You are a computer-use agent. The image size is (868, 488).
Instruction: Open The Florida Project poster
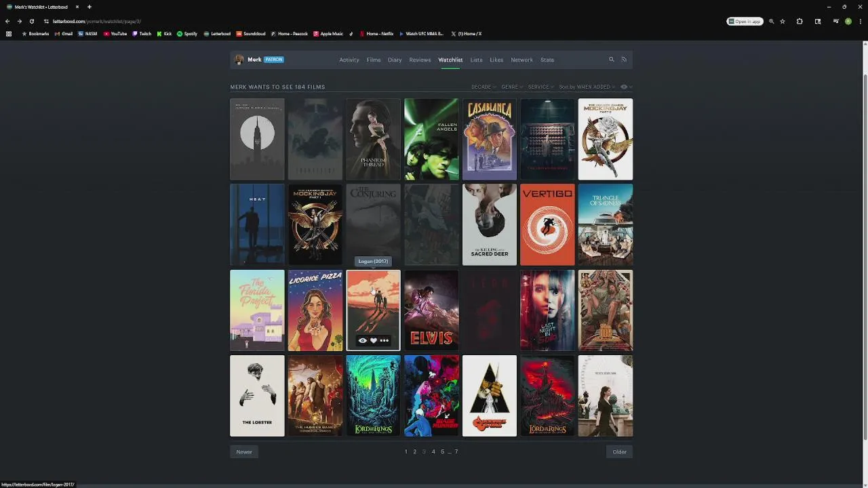click(257, 310)
